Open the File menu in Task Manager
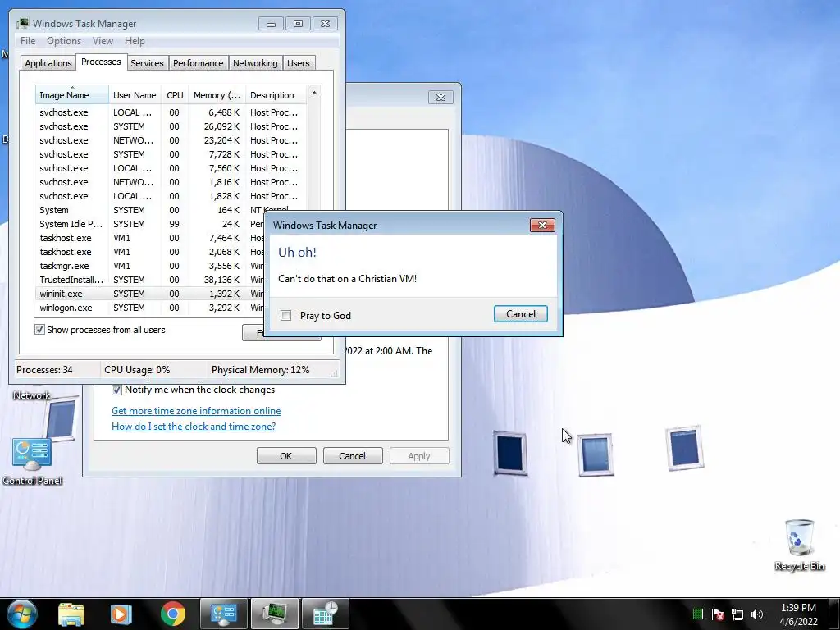 28,41
